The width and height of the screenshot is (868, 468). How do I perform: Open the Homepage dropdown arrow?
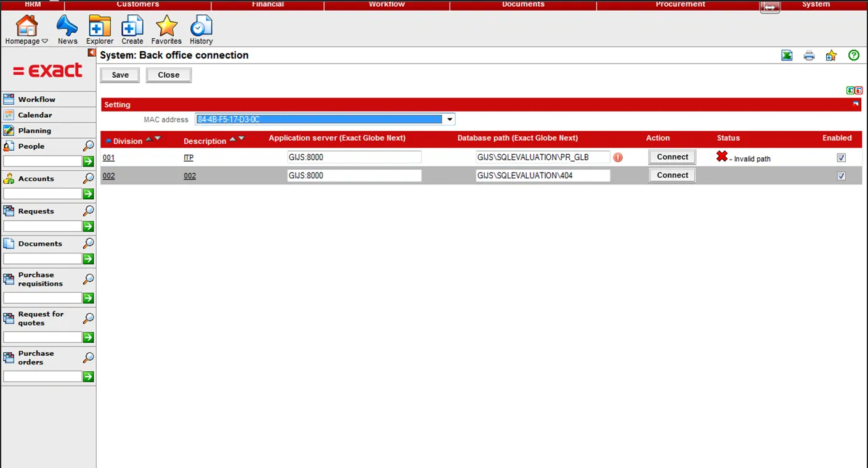click(x=45, y=41)
